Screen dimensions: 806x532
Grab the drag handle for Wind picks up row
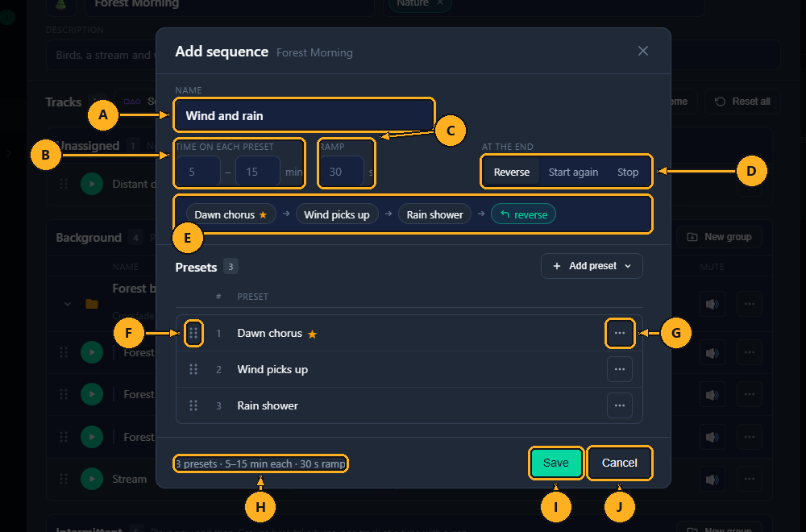click(193, 369)
